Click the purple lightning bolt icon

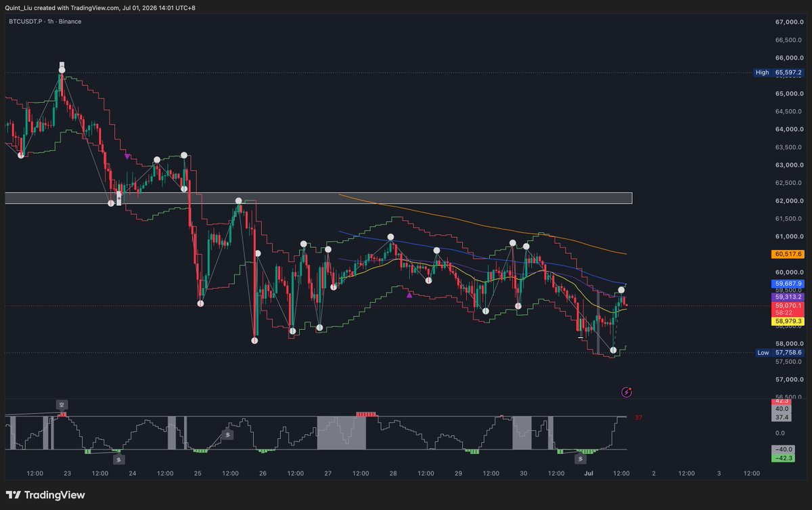click(x=627, y=391)
